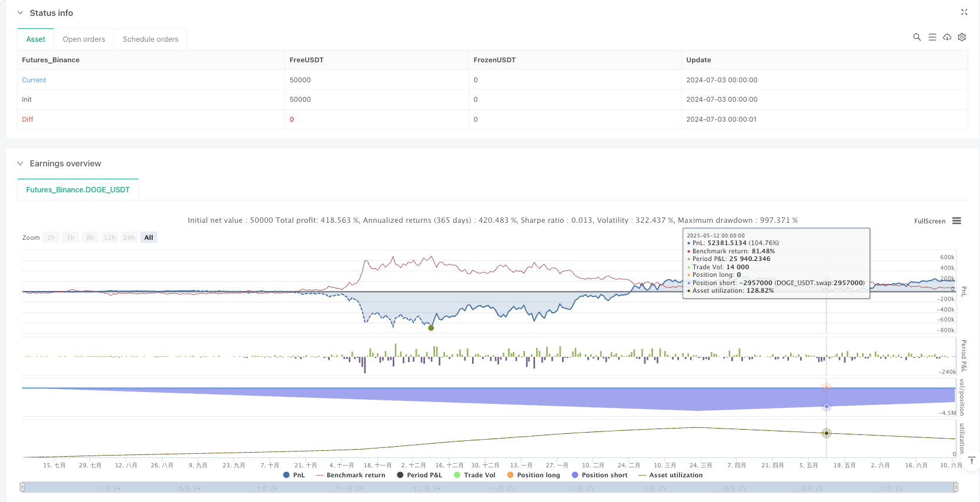Click the collapse fullscreen arrows icon at top right
The image size is (980, 502).
coord(964,12)
